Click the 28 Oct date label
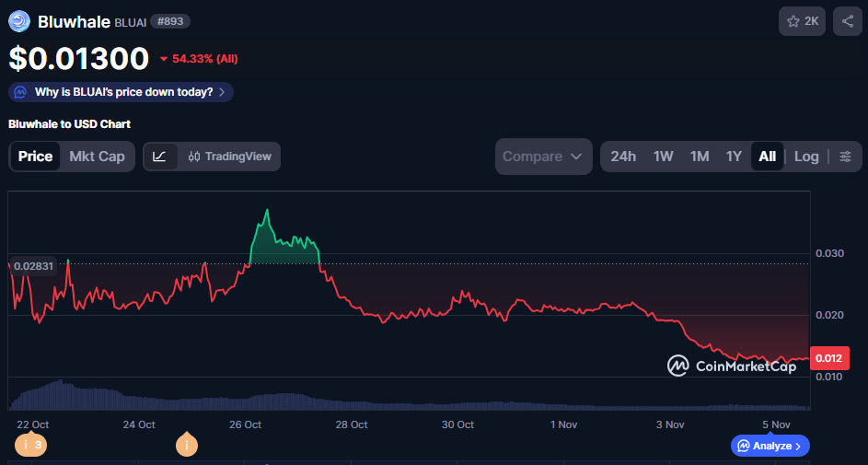868x465 pixels. (351, 424)
